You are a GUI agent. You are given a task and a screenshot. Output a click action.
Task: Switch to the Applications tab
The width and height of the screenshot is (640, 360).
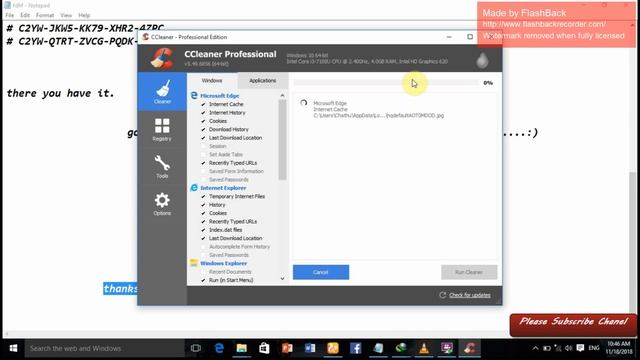(x=262, y=80)
